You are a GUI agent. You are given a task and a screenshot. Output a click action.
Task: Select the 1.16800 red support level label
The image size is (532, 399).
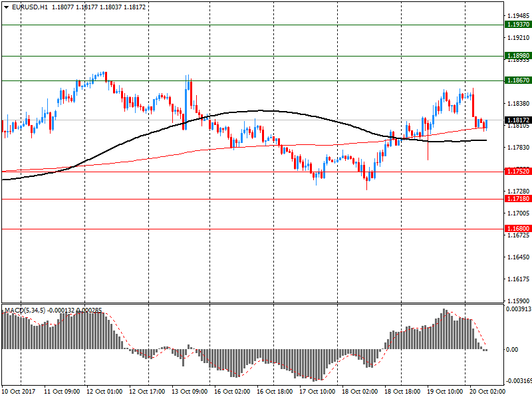coord(518,229)
